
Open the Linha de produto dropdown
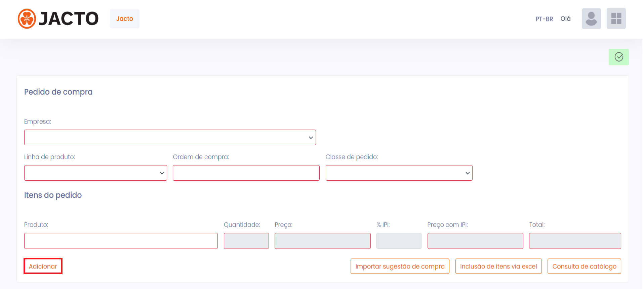click(95, 173)
